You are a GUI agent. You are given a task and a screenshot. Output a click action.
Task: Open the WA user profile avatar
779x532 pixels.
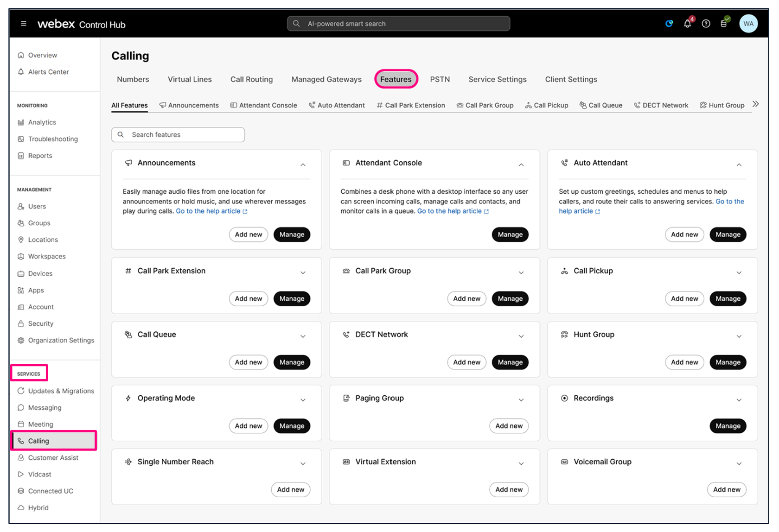click(x=748, y=24)
